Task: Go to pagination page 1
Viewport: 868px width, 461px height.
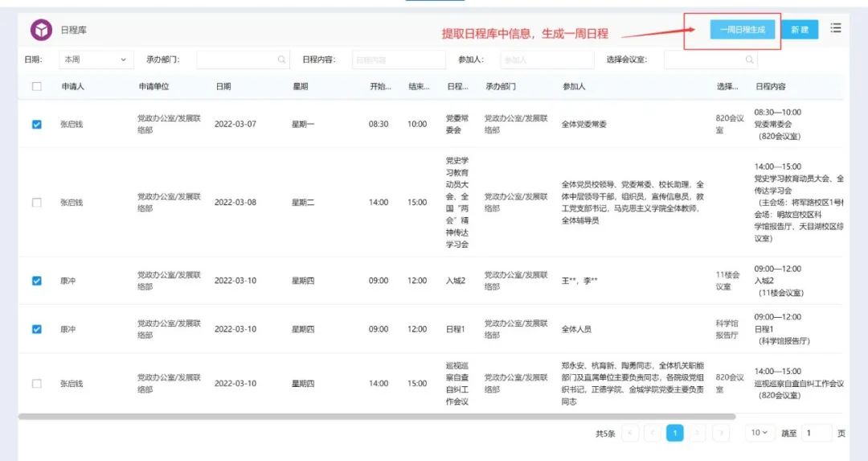Action: point(674,433)
